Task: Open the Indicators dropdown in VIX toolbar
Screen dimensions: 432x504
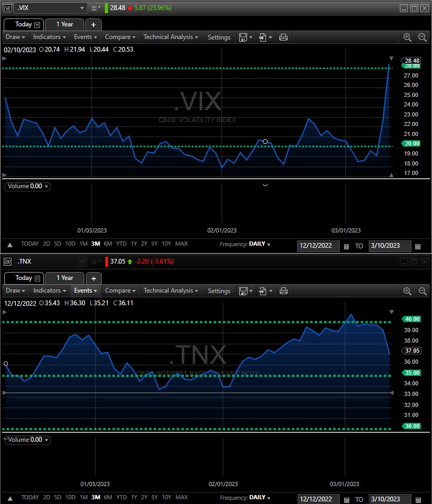Action: 50,37
